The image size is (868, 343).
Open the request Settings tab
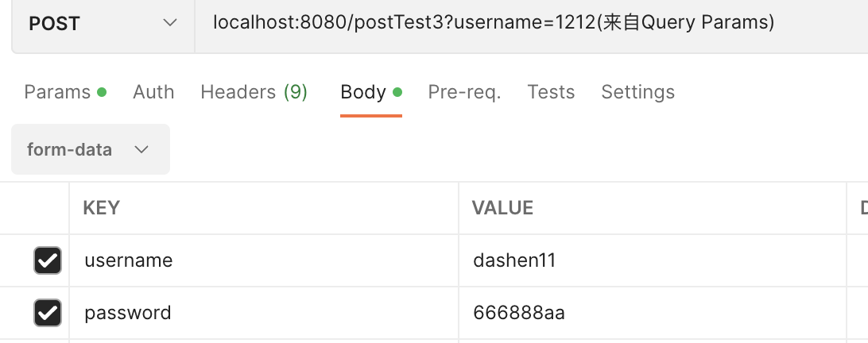click(637, 92)
